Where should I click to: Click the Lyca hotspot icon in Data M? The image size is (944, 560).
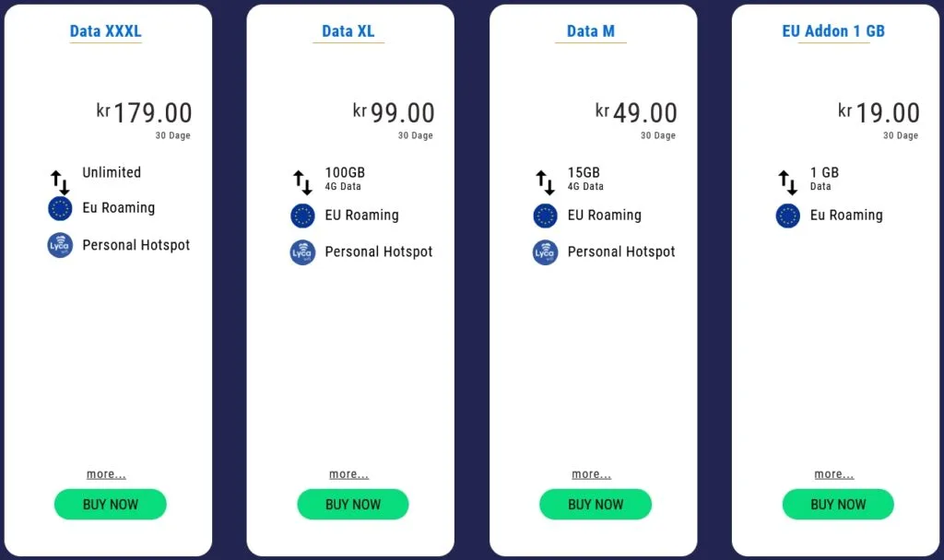(x=545, y=252)
